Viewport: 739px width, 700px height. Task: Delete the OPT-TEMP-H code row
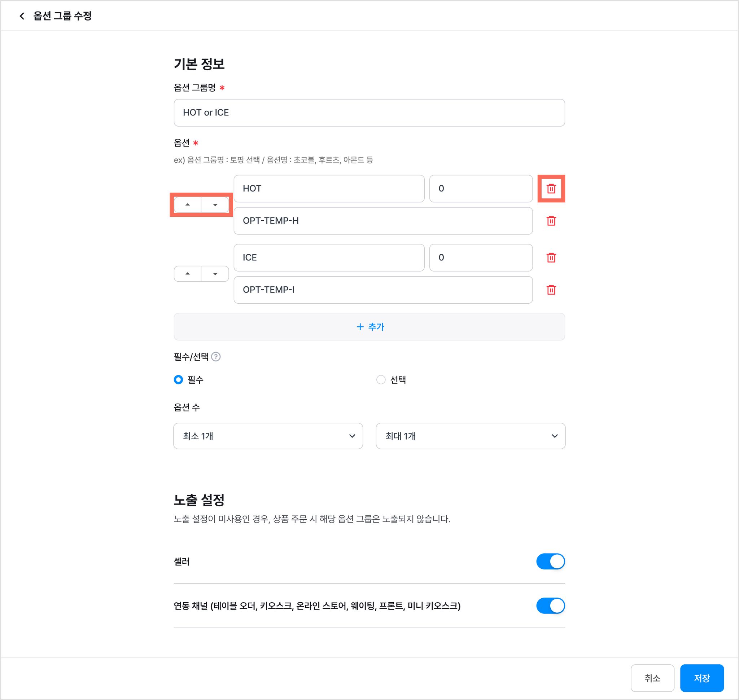click(x=551, y=221)
